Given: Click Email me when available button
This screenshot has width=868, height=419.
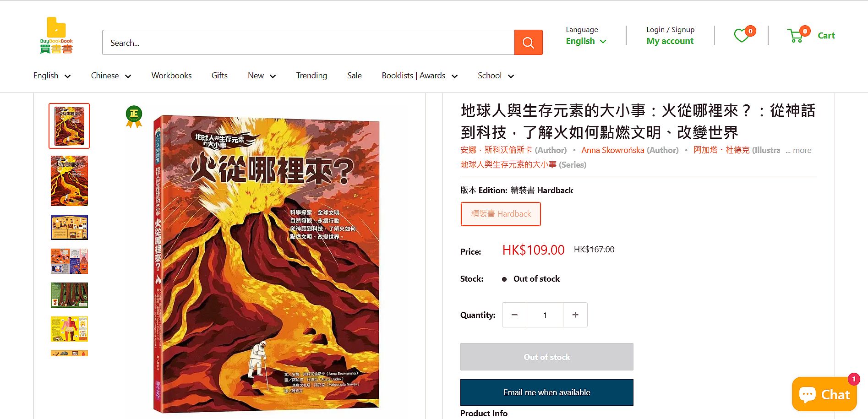Looking at the screenshot, I should coord(546,392).
